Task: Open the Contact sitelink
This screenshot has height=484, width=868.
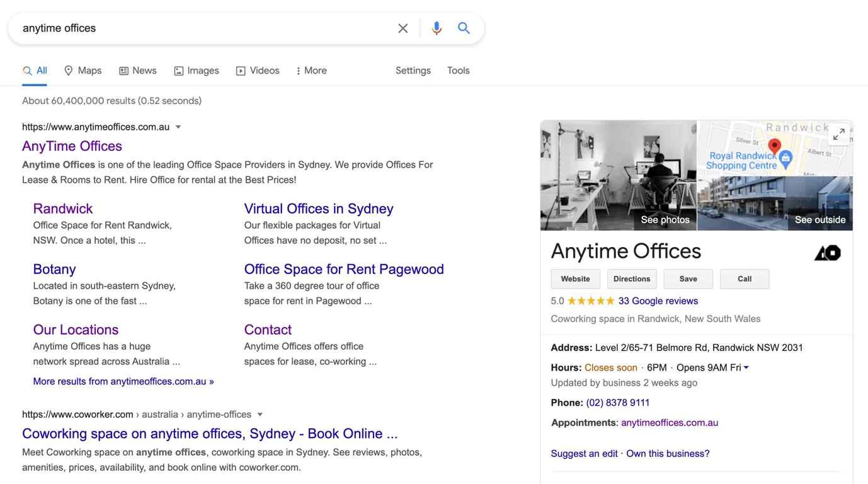Action: coord(268,330)
